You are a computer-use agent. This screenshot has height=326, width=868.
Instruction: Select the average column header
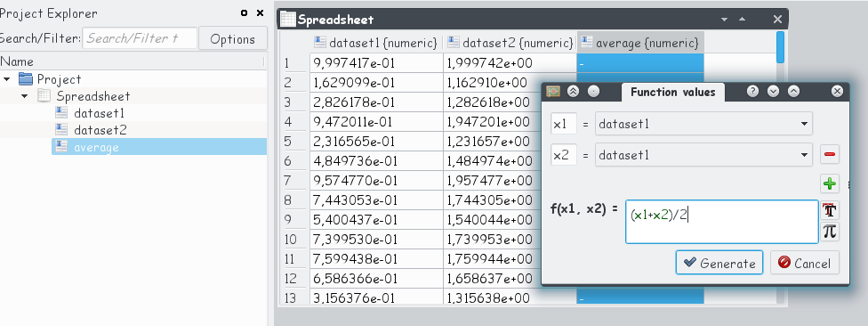point(640,43)
